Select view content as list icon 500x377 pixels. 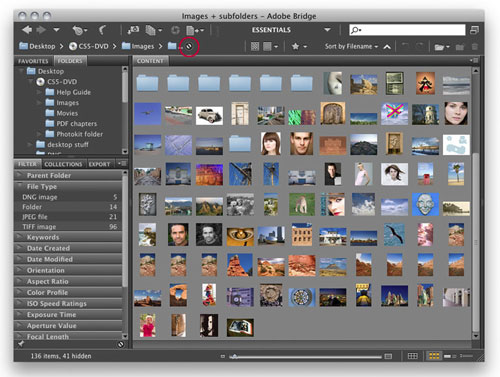point(466,356)
